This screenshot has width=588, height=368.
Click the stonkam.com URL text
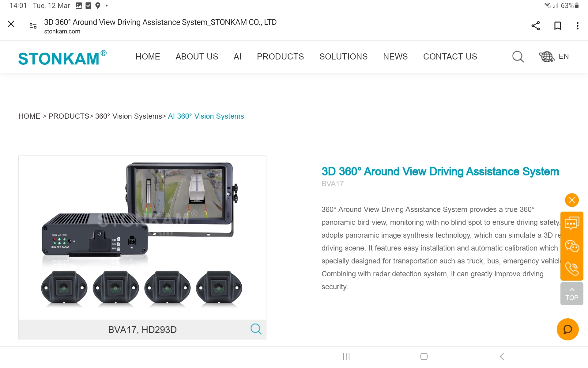coord(62,31)
